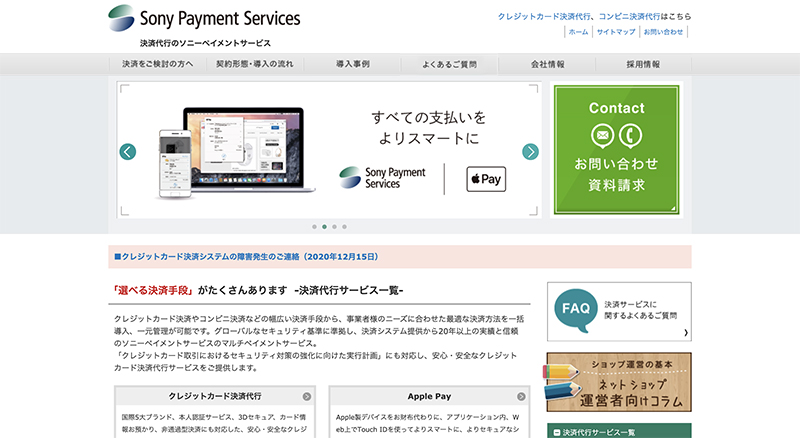Click the Sony Payment Services header logo
This screenshot has width=800, height=438.
204,18
